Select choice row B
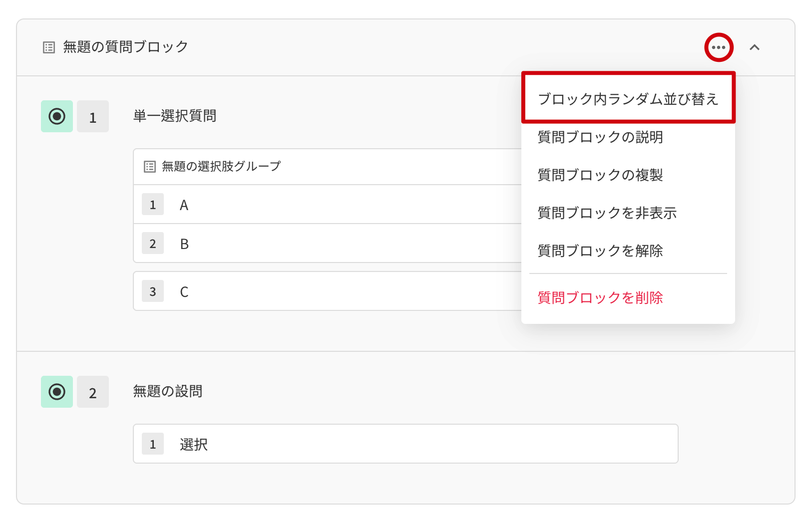This screenshot has height=519, width=812. (328, 244)
